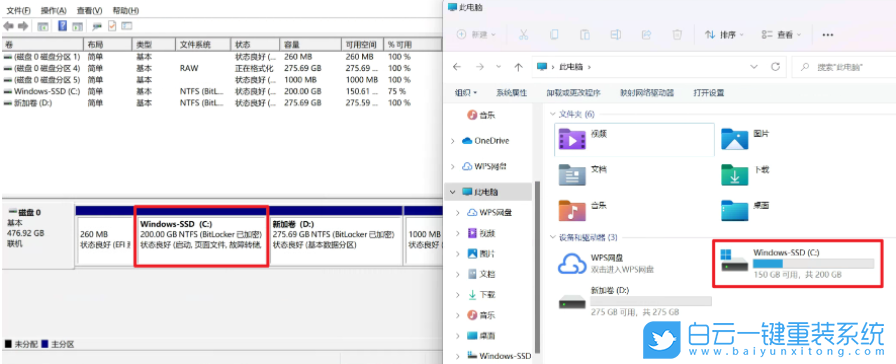This screenshot has width=896, height=364.
Task: Select the (磁盘 0 磁盘分区 1) volume row
Action: click(x=222, y=57)
